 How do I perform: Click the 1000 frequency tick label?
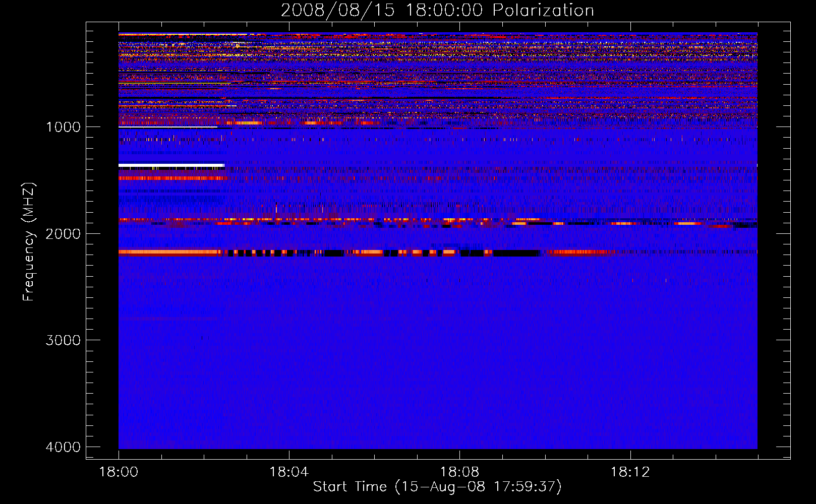[63, 127]
